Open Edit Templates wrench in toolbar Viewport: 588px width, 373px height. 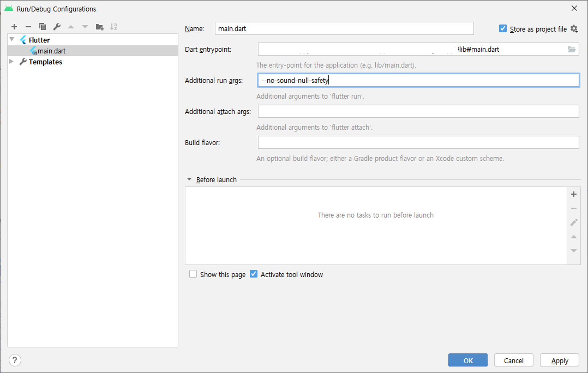(57, 27)
